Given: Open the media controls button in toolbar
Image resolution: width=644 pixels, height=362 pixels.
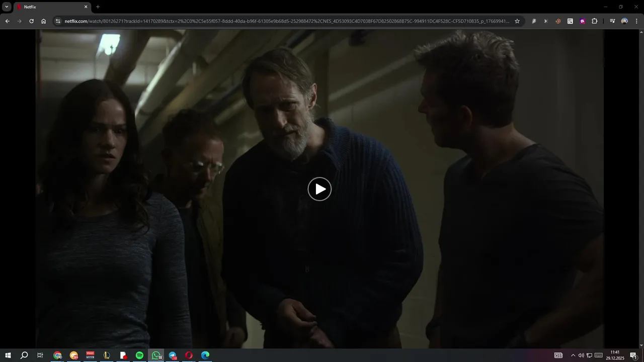Looking at the screenshot, I should coord(612,21).
